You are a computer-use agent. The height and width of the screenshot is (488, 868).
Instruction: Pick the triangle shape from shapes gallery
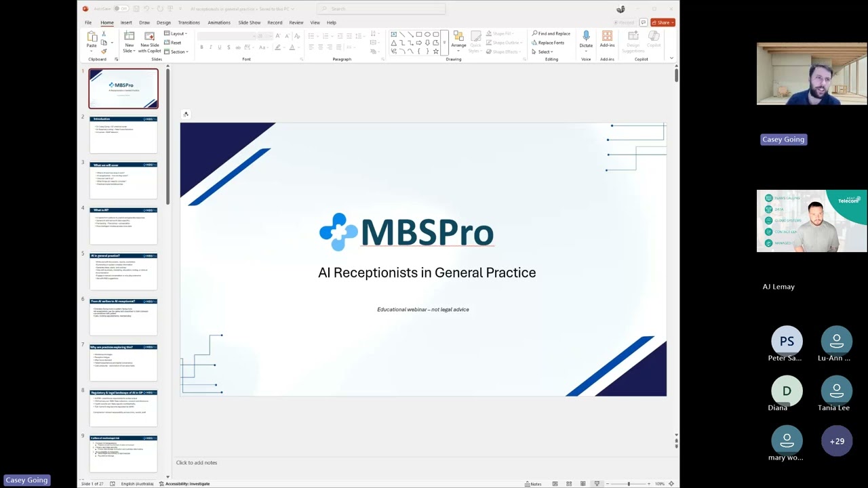click(x=394, y=43)
